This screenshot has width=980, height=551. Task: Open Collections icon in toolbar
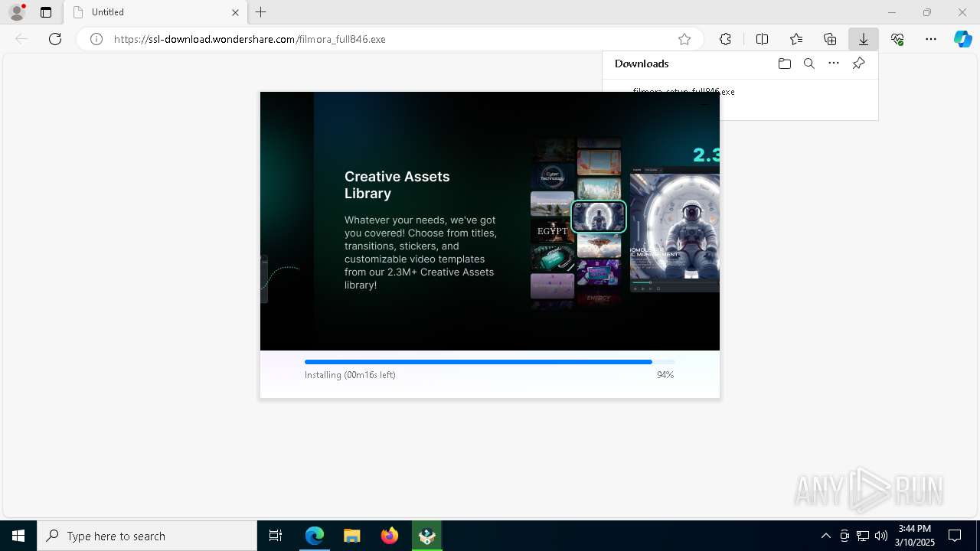click(x=830, y=39)
